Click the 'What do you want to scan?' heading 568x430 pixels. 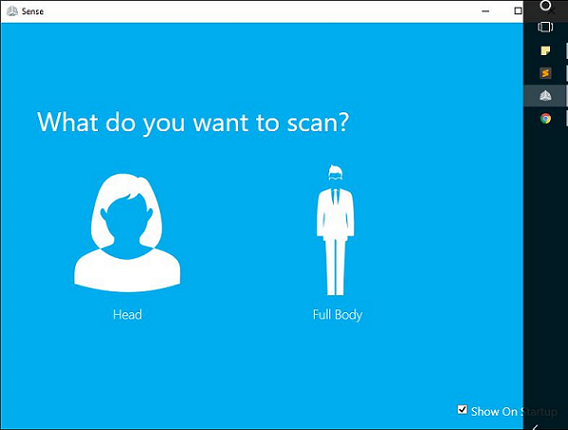pos(193,123)
